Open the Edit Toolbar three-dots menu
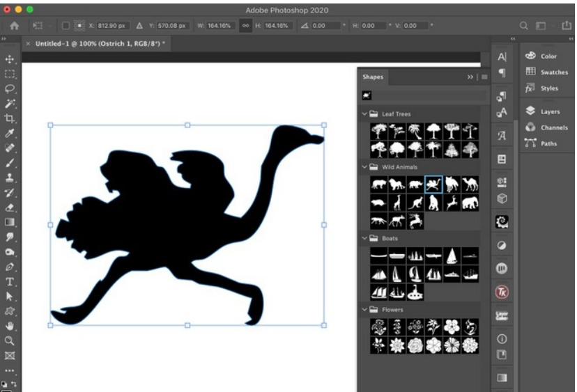 click(10, 370)
